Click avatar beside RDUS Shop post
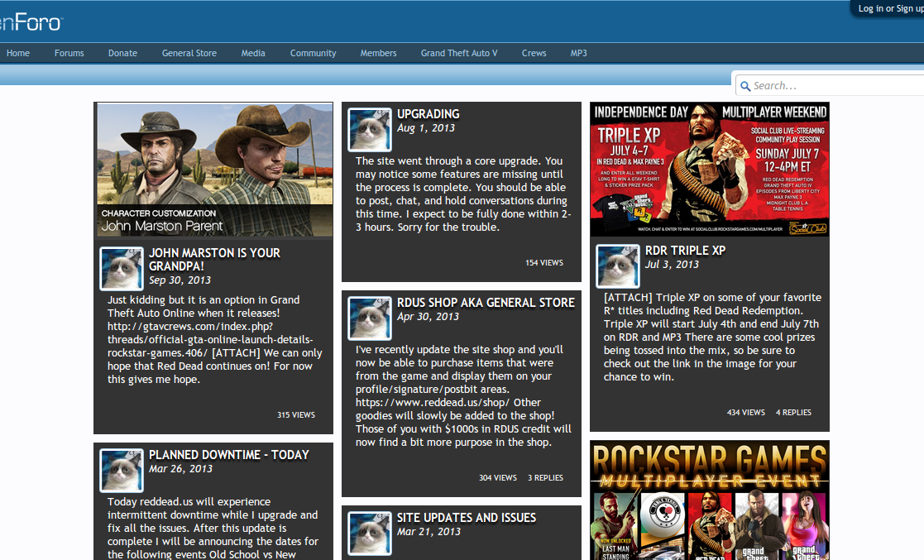Viewport: 924px width, 560px height. point(370,318)
